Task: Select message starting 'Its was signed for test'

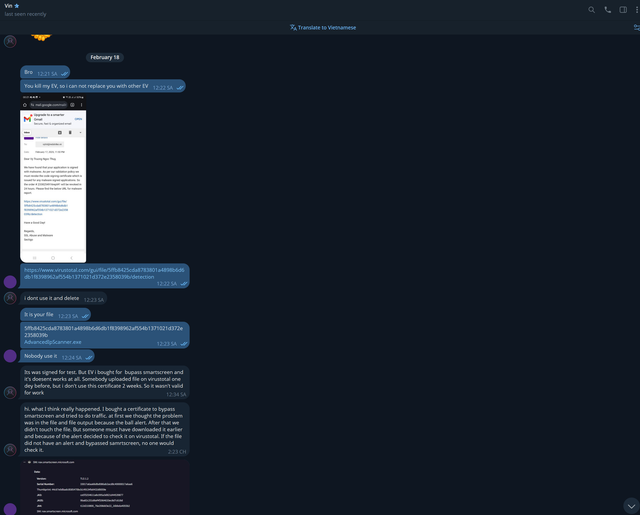Action: pyautogui.click(x=105, y=382)
